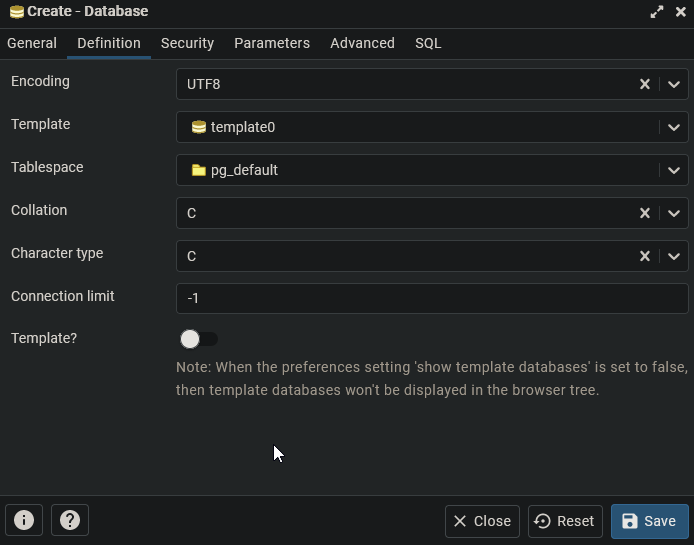Click the info icon button
This screenshot has width=694, height=545.
click(24, 520)
